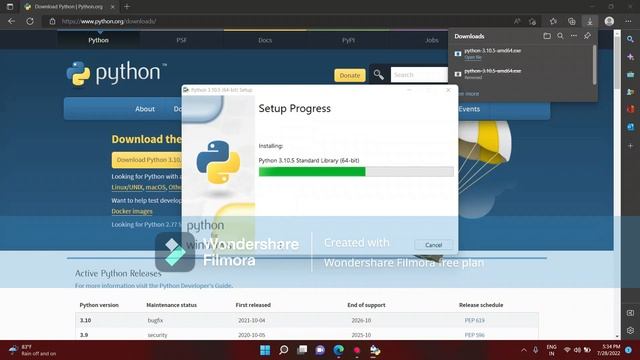Open downloads folder from Downloads panel
640x360 pixels.
tap(547, 36)
